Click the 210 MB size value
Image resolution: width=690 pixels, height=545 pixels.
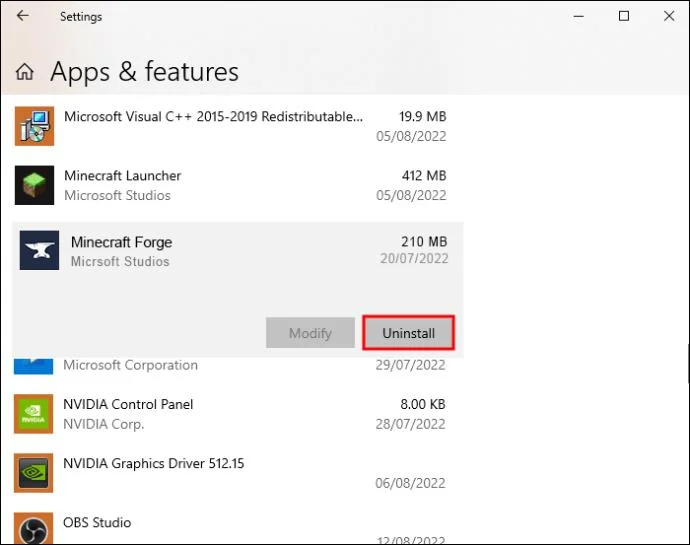pos(424,242)
